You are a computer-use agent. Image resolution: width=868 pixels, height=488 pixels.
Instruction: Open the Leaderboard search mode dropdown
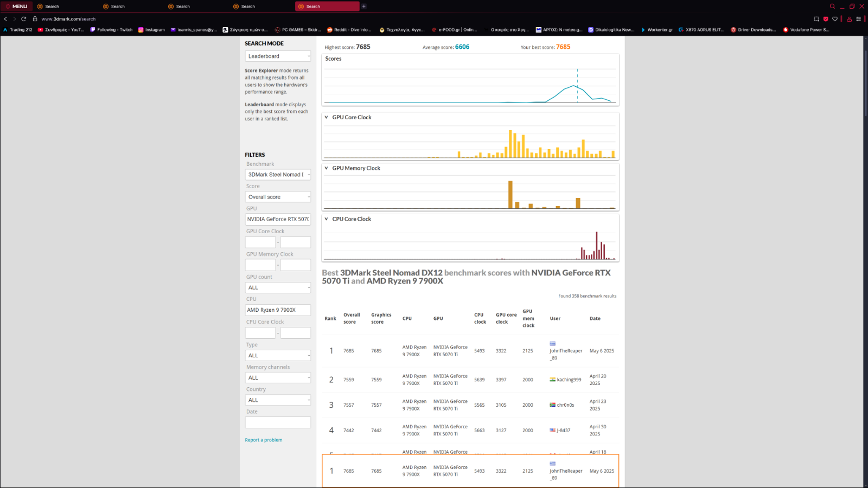[x=278, y=56]
